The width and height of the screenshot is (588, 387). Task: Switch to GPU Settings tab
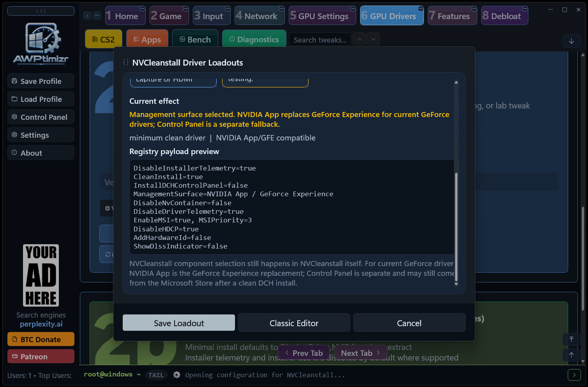pos(323,16)
